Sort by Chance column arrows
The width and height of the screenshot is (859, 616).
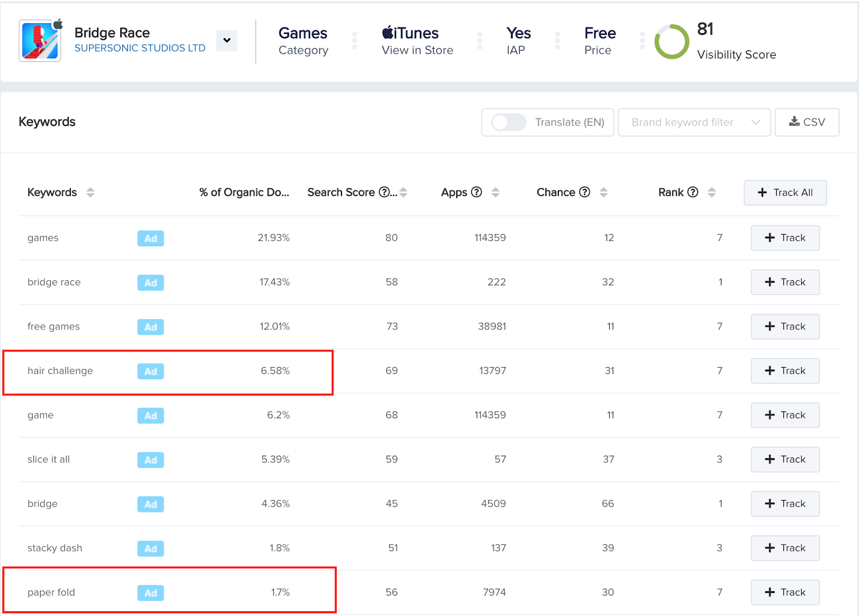603,192
